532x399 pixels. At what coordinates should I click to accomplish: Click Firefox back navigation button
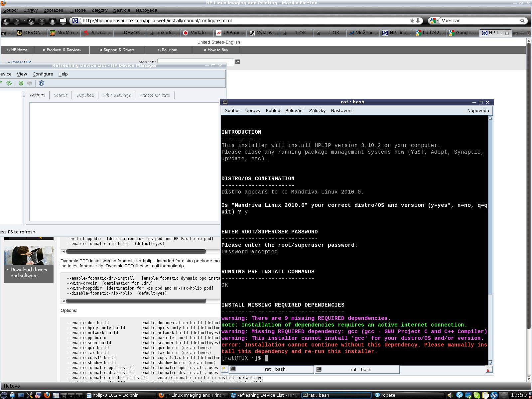coord(6,21)
